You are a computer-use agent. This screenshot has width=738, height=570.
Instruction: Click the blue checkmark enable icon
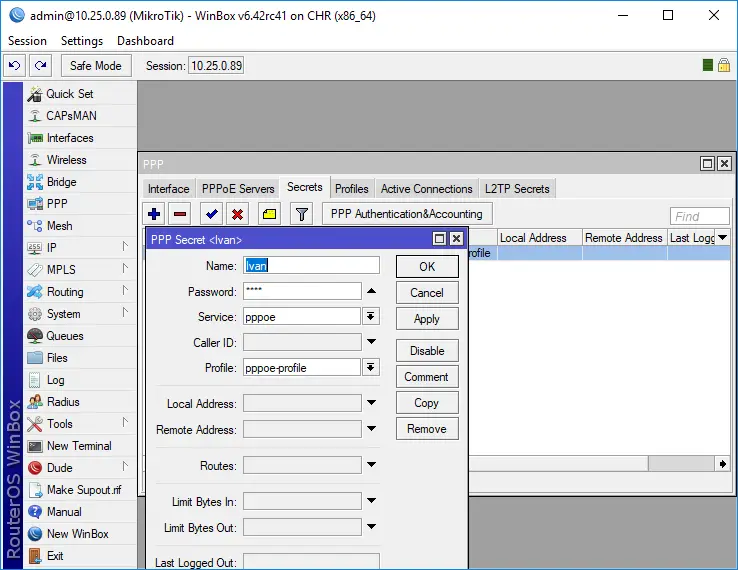211,213
